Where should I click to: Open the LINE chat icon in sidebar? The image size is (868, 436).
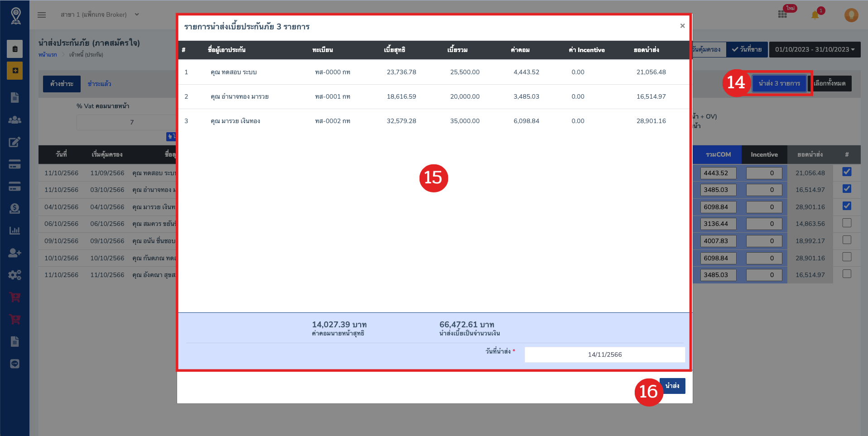14,364
